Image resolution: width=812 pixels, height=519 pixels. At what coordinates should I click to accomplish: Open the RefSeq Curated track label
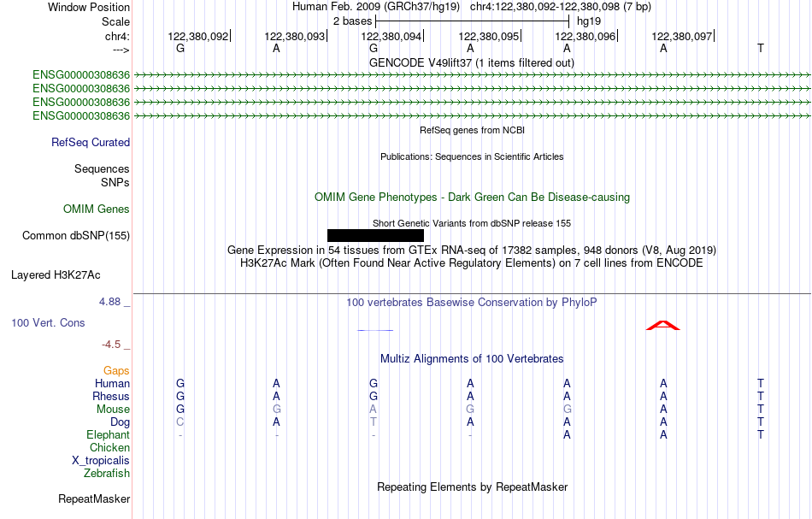[x=90, y=143]
